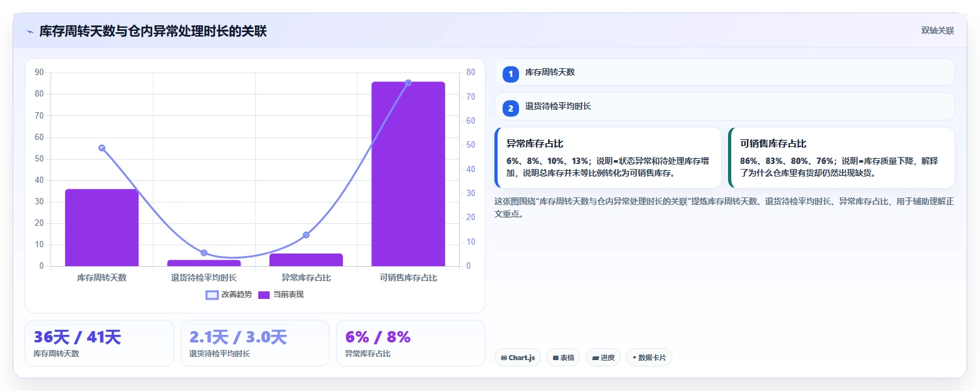The height and width of the screenshot is (391, 980).
Task: Click the 6%、8%、10%、13% explanation text
Action: click(608, 166)
